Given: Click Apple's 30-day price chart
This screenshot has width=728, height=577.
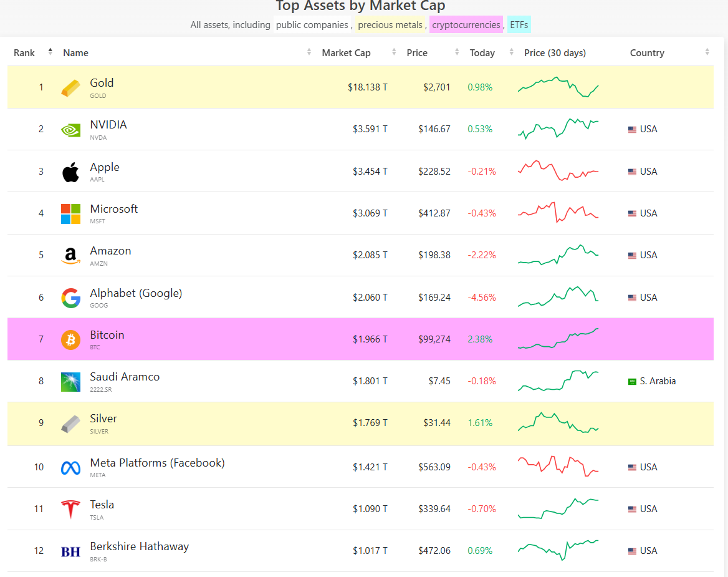Looking at the screenshot, I should (x=558, y=171).
